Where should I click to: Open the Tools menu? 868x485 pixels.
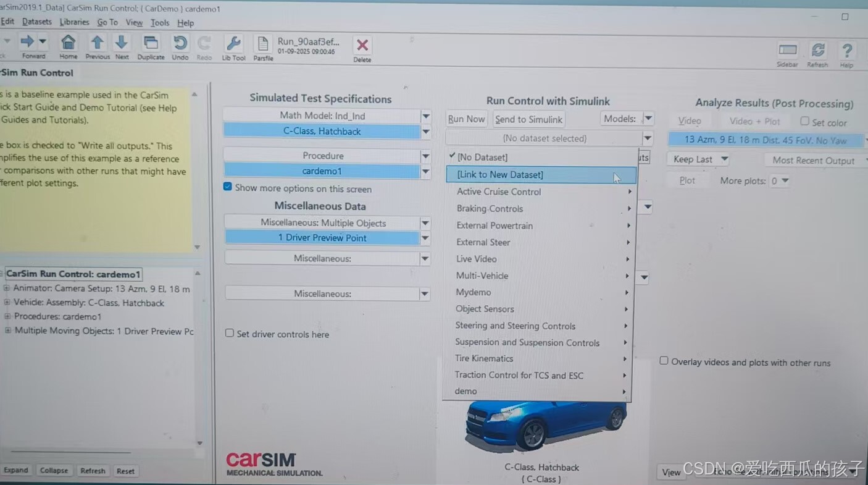coord(160,23)
